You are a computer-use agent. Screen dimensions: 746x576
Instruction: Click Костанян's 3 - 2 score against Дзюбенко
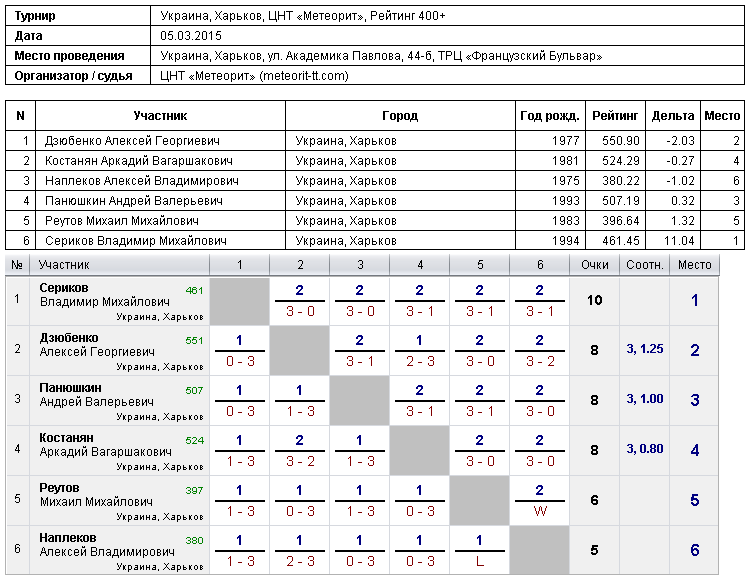click(x=300, y=461)
